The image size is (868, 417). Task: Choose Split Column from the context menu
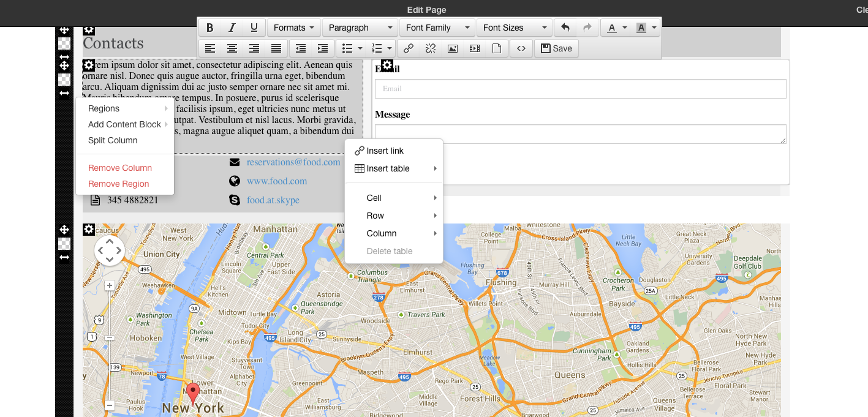pos(113,140)
